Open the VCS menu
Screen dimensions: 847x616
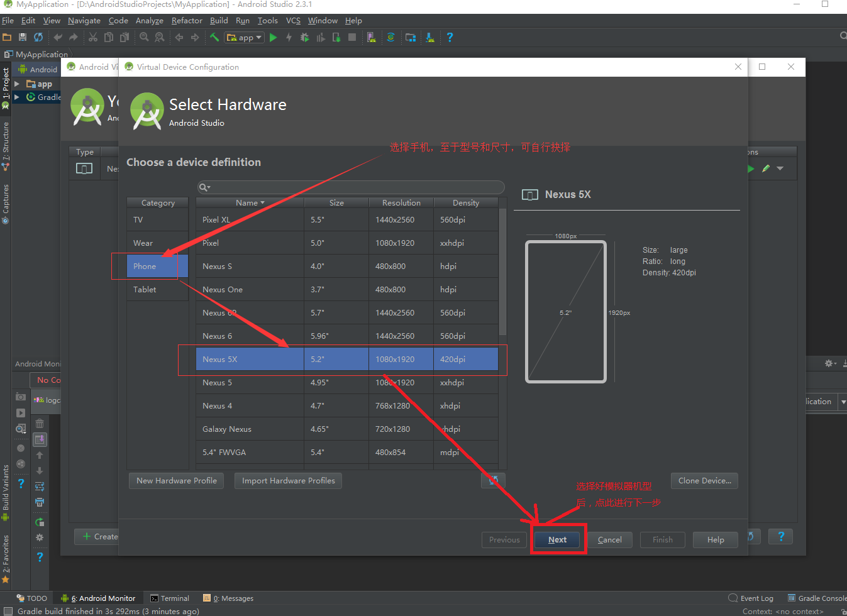[x=293, y=20]
